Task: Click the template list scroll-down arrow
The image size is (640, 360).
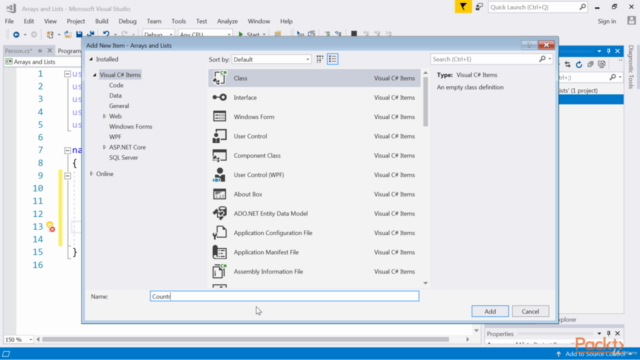Action: [426, 283]
